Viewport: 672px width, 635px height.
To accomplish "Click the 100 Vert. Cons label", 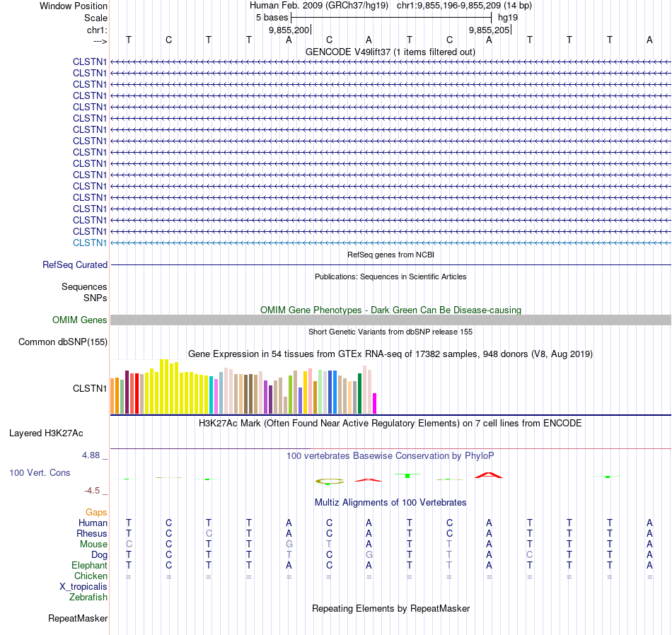I will coord(40,472).
